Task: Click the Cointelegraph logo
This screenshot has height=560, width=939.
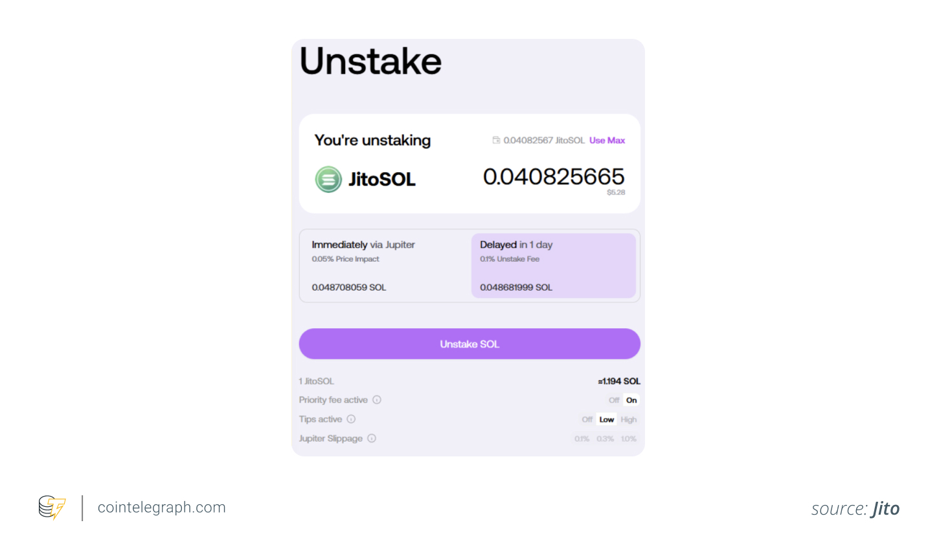Action: [x=52, y=508]
